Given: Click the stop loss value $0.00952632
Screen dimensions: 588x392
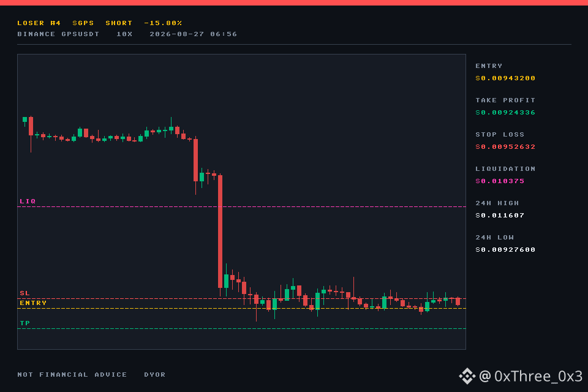Looking at the screenshot, I should (x=505, y=146).
